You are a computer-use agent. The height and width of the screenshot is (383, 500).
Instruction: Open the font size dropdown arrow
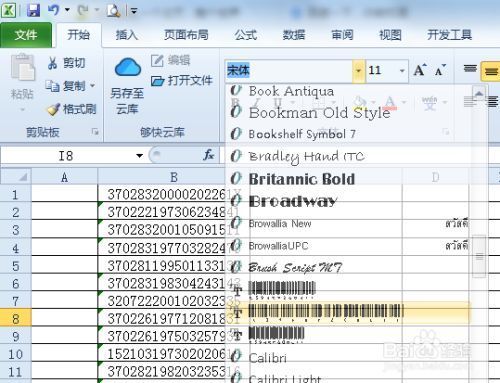click(x=402, y=71)
